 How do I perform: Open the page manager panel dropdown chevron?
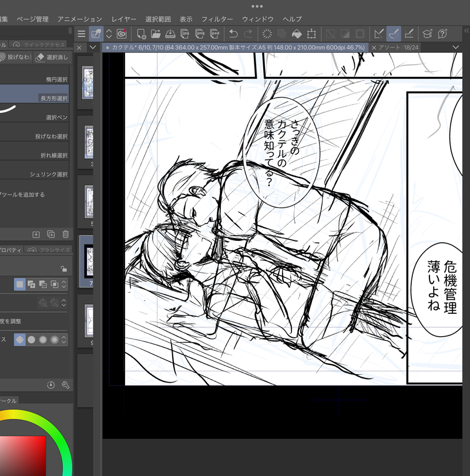pos(93,48)
